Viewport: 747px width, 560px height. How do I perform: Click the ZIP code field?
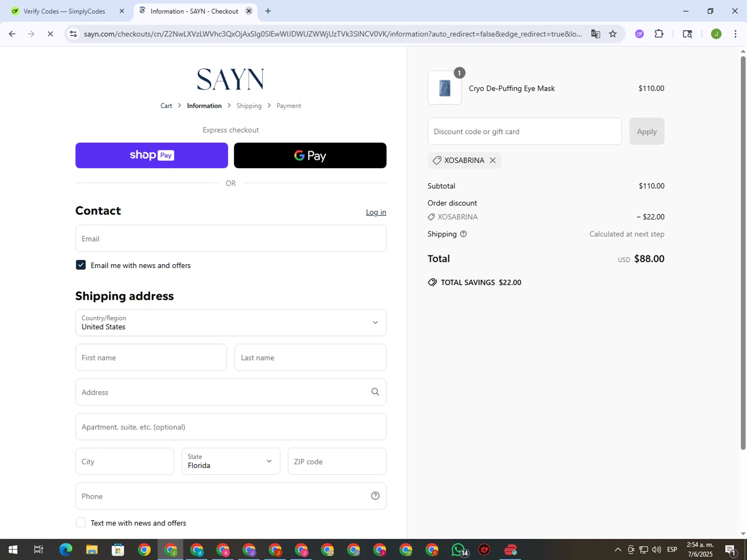[x=337, y=461]
